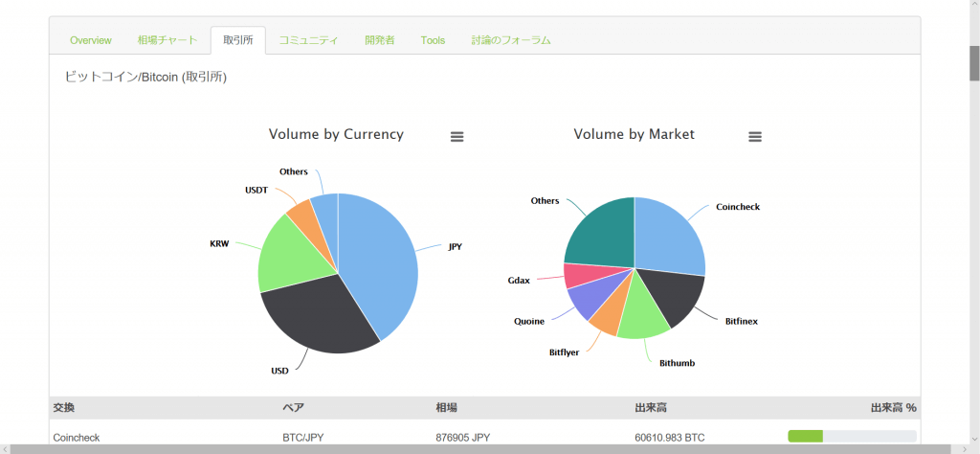
Task: Click the 876905 JPY price cell
Action: tap(465, 438)
